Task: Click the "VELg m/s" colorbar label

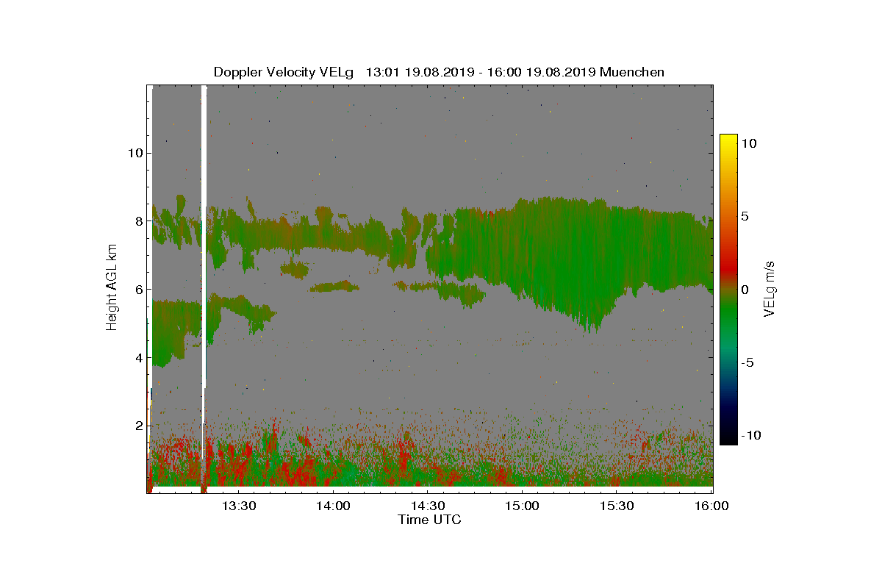Action: (x=770, y=288)
